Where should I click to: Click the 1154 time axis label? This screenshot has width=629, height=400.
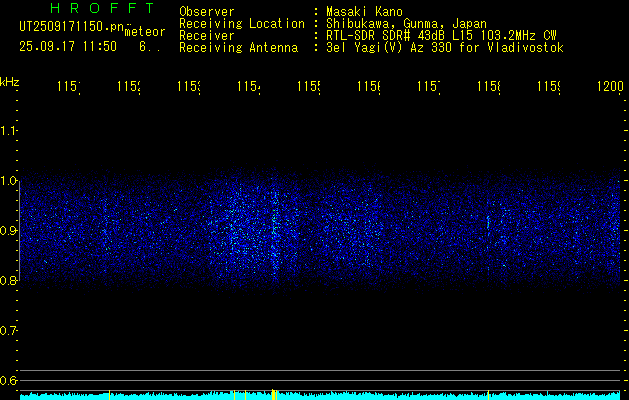click(249, 86)
